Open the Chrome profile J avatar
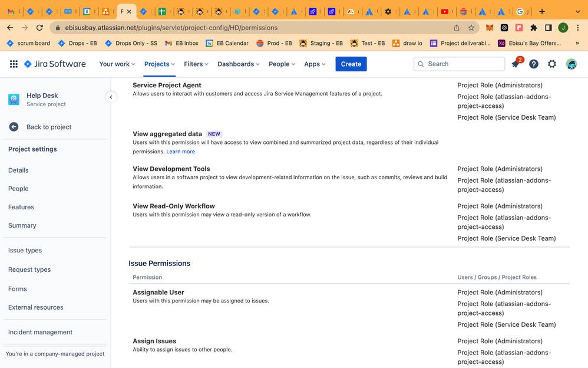 [x=563, y=28]
